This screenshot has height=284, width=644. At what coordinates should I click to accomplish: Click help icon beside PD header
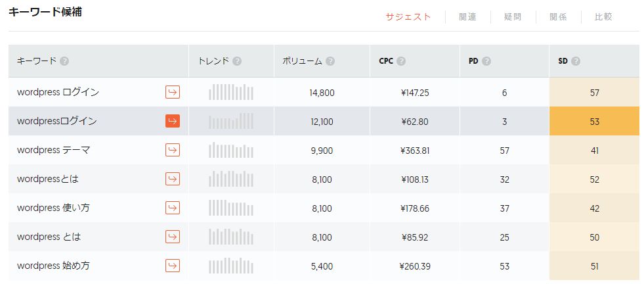(486, 61)
